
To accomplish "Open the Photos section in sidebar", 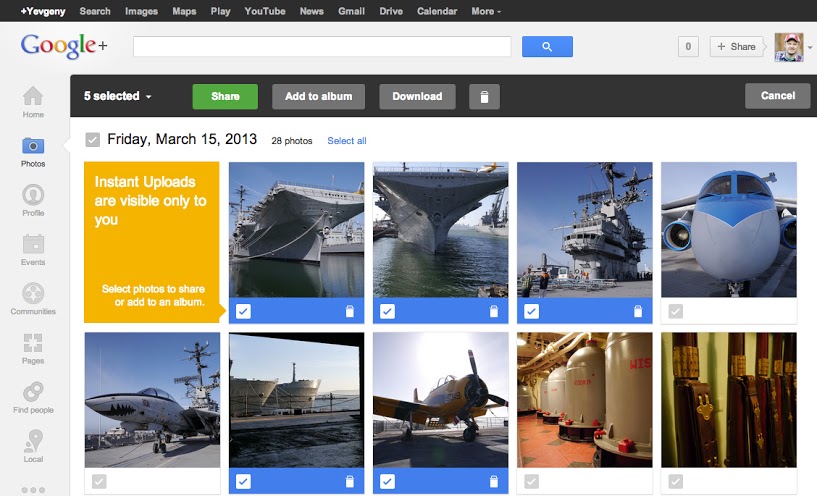I will pyautogui.click(x=33, y=151).
